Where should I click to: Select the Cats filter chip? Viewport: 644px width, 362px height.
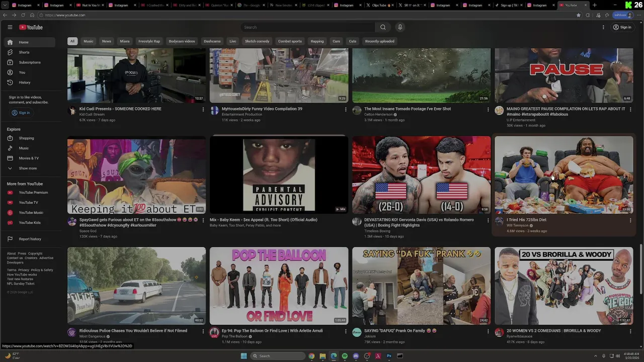pyautogui.click(x=353, y=41)
